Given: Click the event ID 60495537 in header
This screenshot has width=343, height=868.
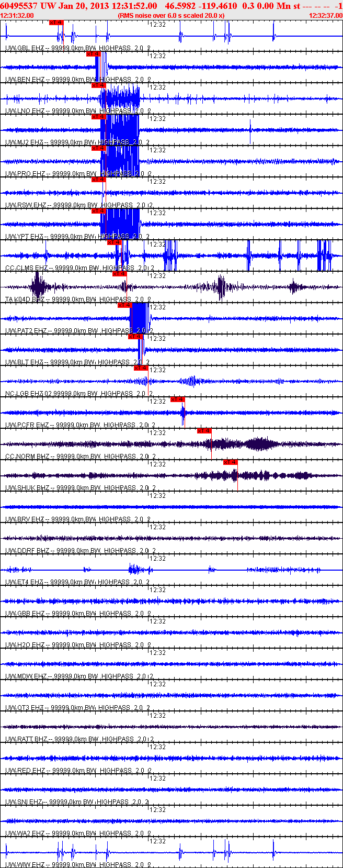Looking at the screenshot, I should (x=19, y=6).
